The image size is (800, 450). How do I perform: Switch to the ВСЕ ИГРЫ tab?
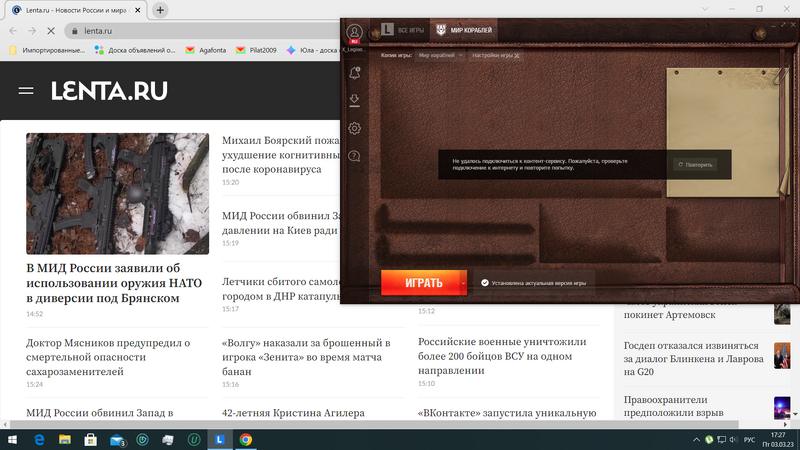tap(404, 30)
